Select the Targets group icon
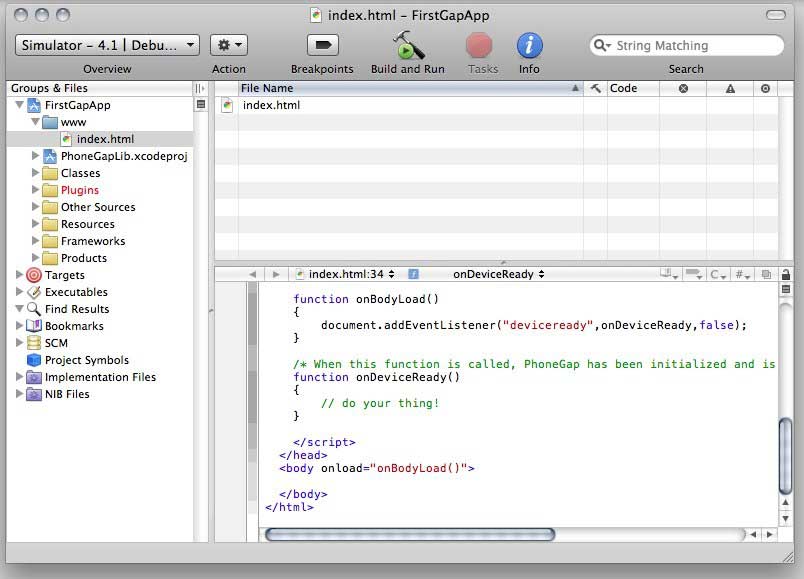 [34, 275]
